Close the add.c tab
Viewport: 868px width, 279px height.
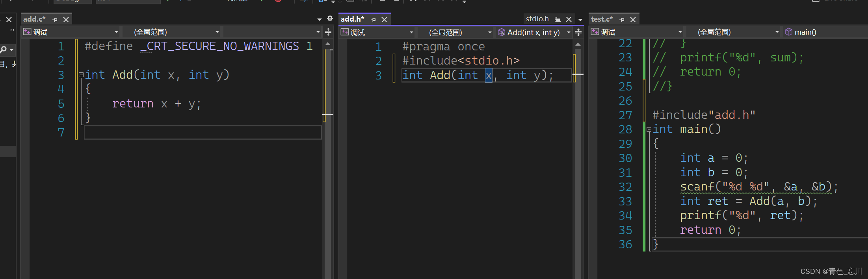point(66,19)
